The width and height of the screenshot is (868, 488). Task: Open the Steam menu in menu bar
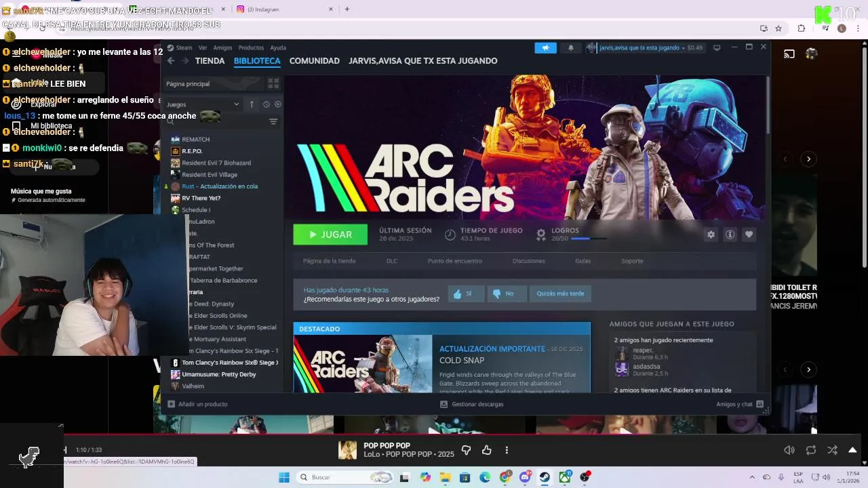(x=180, y=47)
